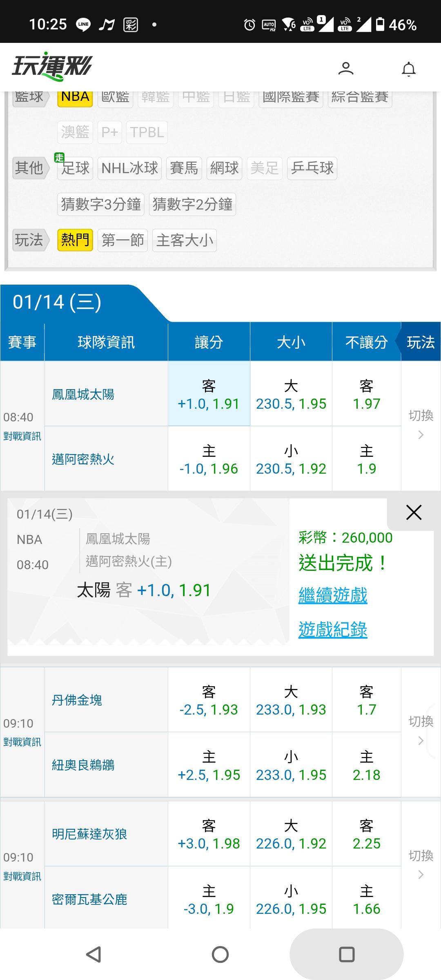441x980 pixels.
Task: Tap the 玩運彩 logo
Action: [52, 66]
